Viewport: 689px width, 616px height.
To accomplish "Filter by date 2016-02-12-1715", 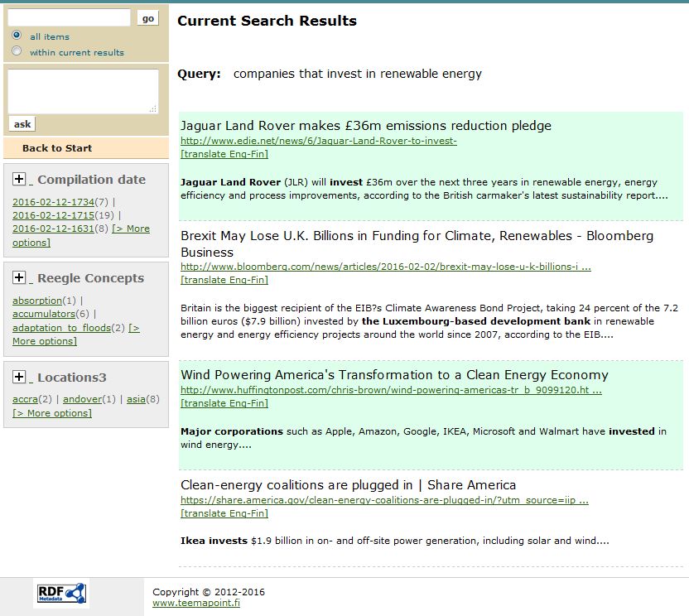I will [53, 215].
